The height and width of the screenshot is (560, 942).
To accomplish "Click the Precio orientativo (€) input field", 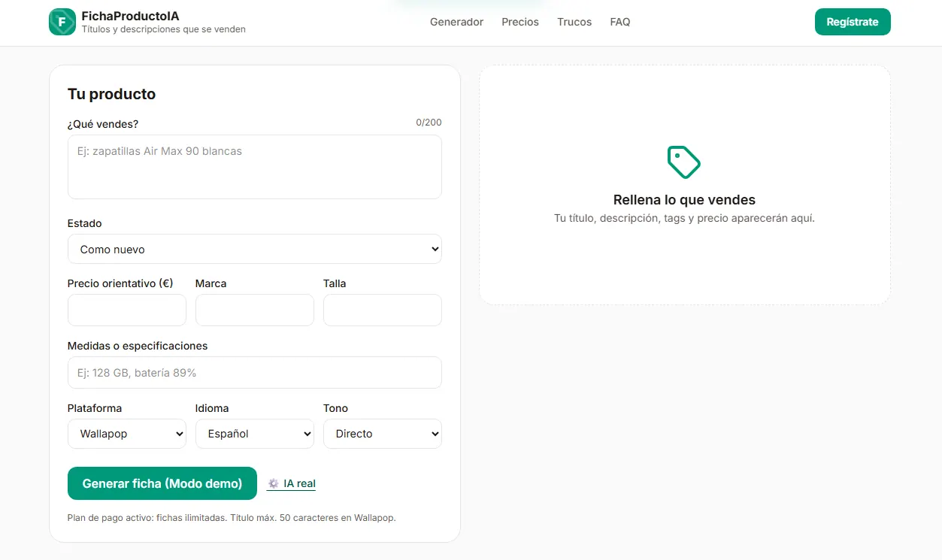I will tap(127, 310).
